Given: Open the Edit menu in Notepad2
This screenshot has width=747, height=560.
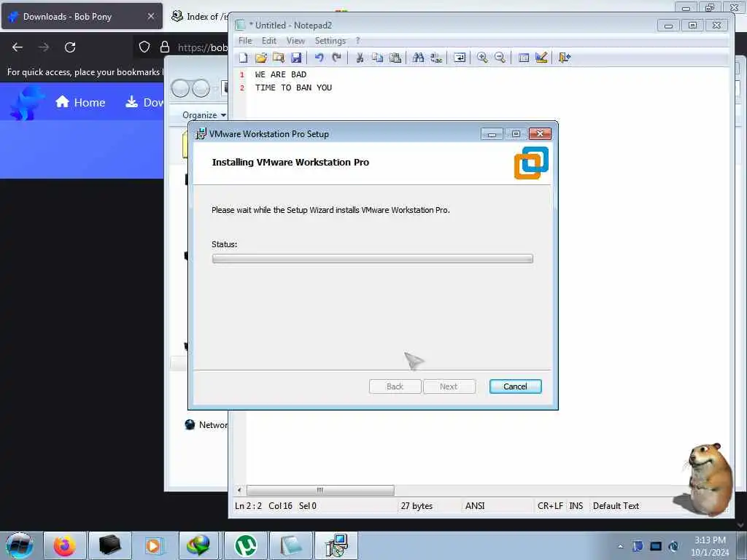Looking at the screenshot, I should click(269, 41).
